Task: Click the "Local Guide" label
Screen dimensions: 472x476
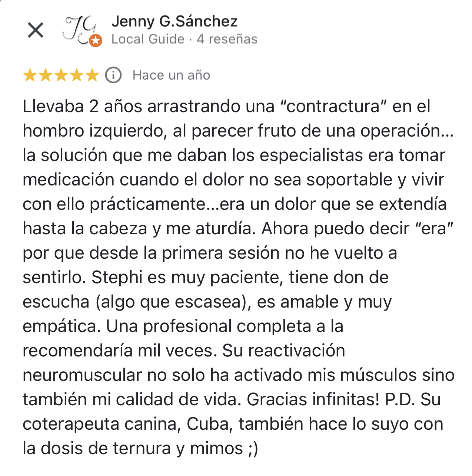Action: [148, 39]
